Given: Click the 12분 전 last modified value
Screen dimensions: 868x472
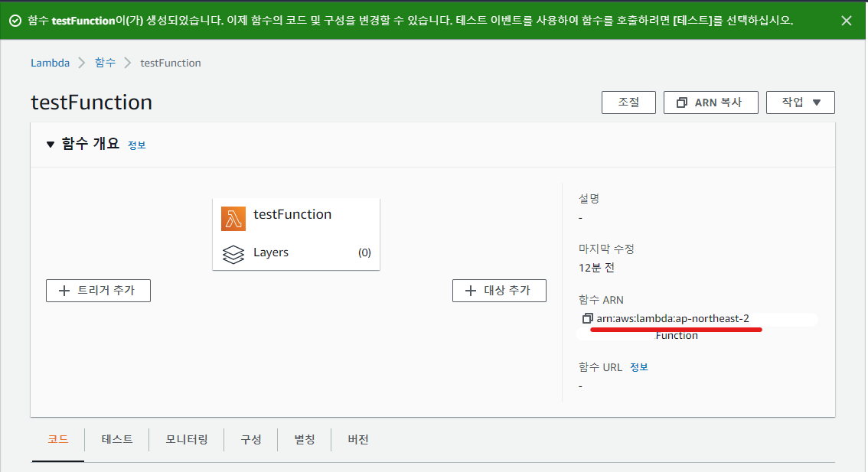Looking at the screenshot, I should click(596, 268).
